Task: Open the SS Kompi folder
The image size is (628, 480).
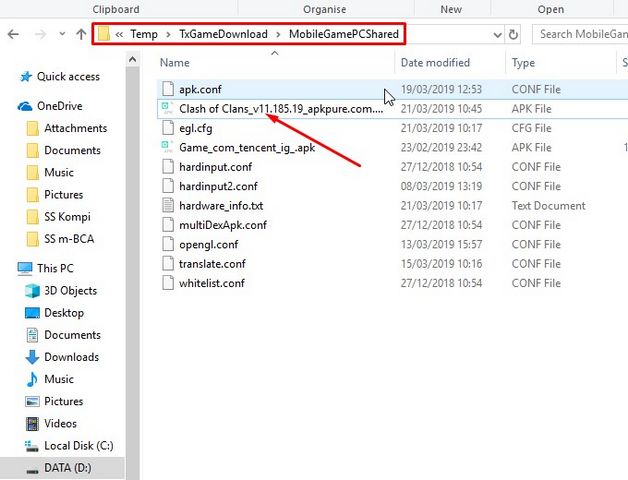Action: pos(67,217)
